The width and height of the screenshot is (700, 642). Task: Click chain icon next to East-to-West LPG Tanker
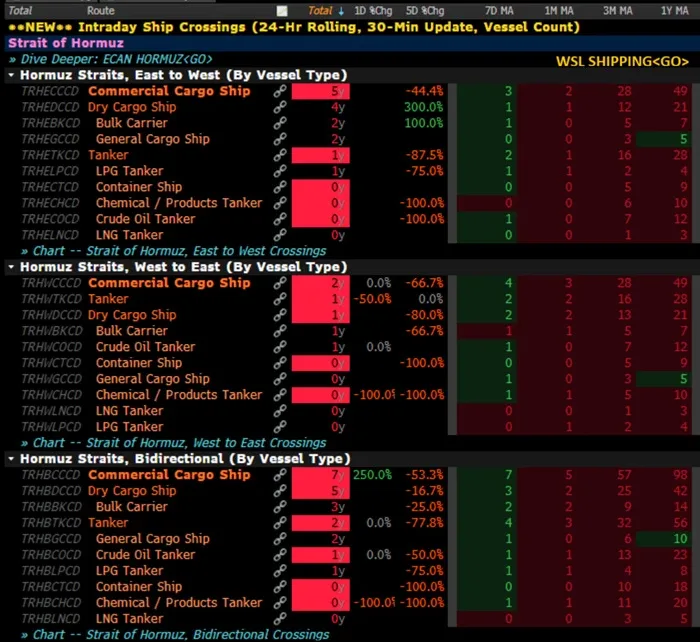click(281, 171)
